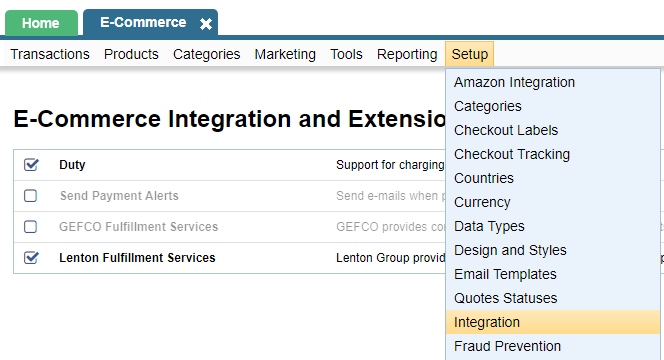Viewport: 664px width, 360px height.
Task: Open the Products menu
Action: [x=131, y=54]
